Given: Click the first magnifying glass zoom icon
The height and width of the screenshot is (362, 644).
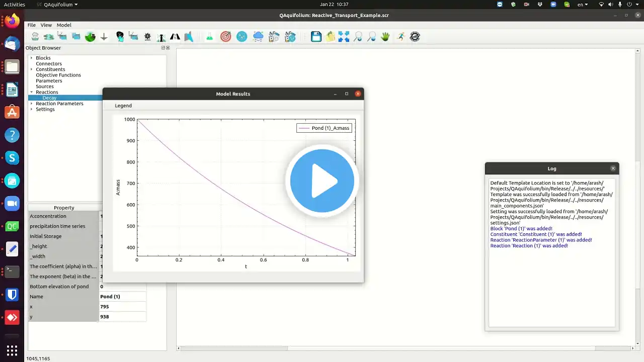Looking at the screenshot, I should click(x=358, y=36).
